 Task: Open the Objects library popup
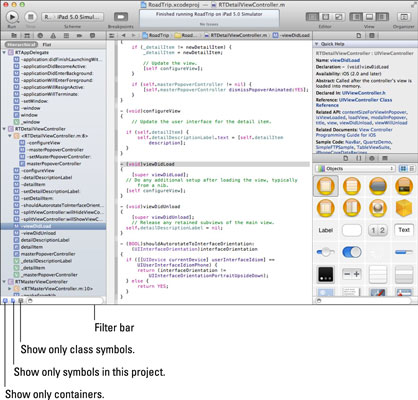coord(355,169)
